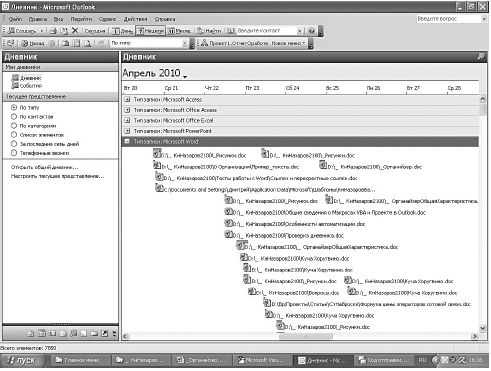491x371 pixels.
Task: Click the Move to folder icon
Action: [x=64, y=31]
